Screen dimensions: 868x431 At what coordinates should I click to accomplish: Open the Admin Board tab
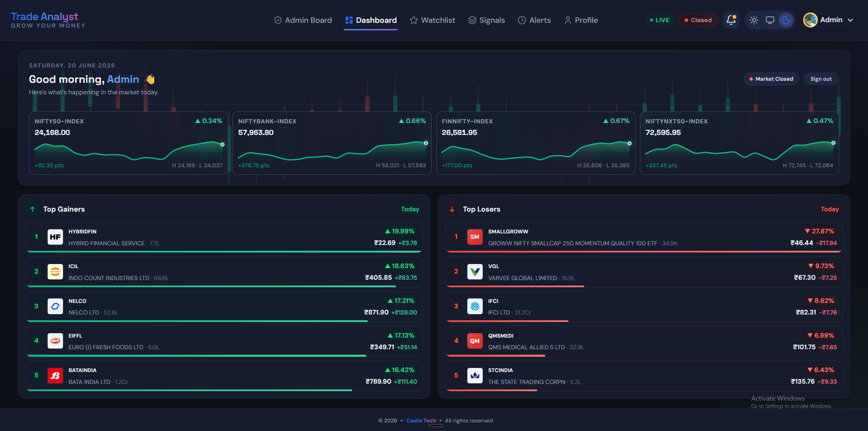coord(303,20)
